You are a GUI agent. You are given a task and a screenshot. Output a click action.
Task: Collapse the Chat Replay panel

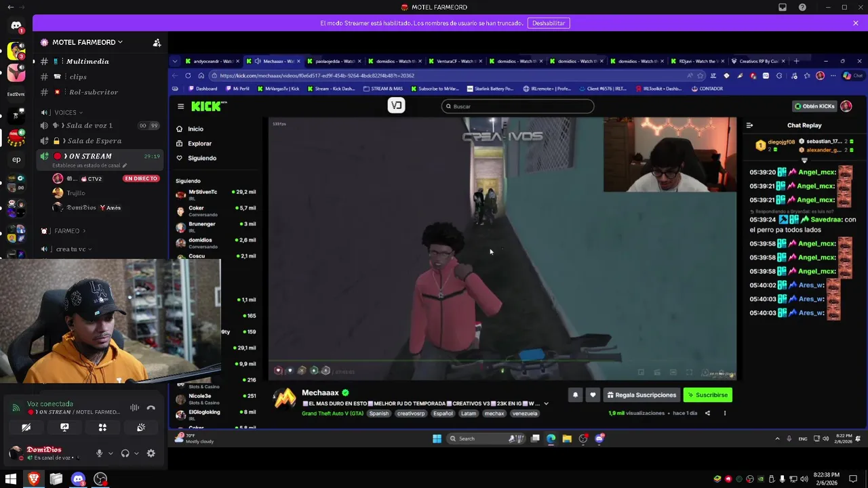(749, 125)
